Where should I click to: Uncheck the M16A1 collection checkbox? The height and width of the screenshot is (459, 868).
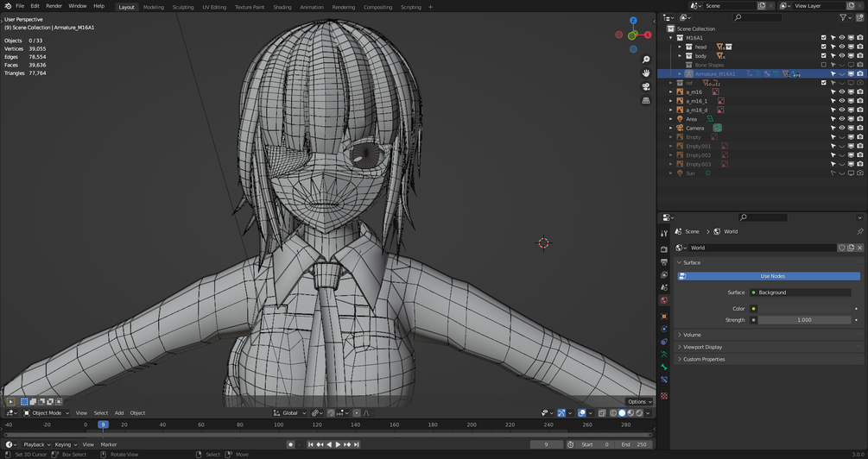824,38
